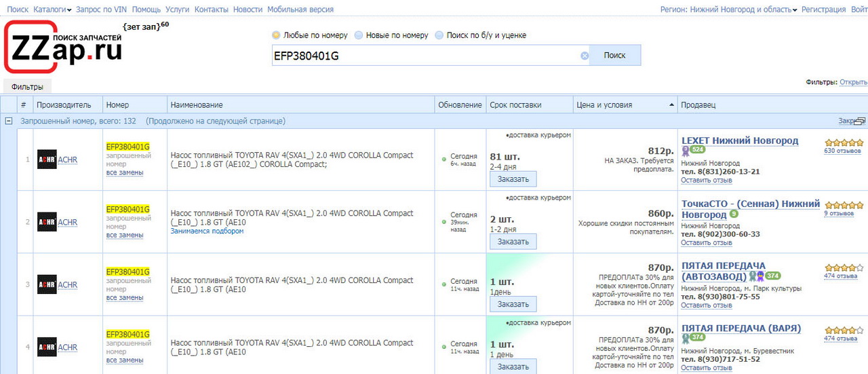The height and width of the screenshot is (374, 868).
Task: Select the 'Любые по номеру' radio button
Action: point(276,35)
